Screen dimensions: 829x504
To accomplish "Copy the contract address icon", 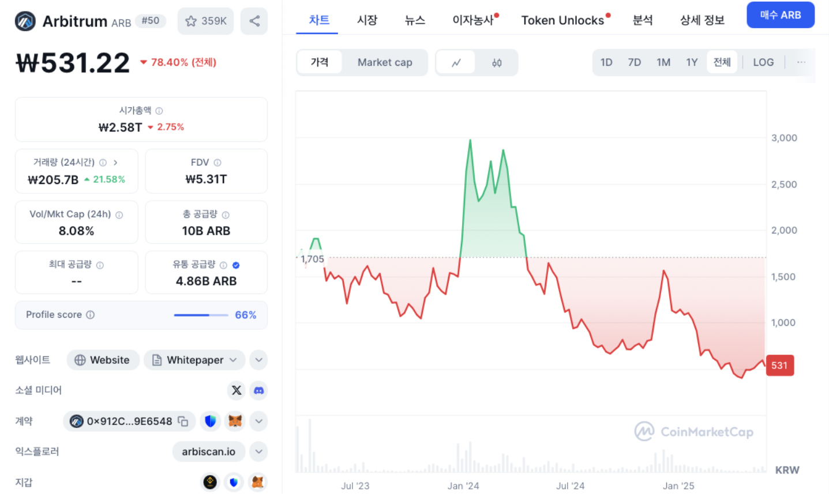I will click(x=183, y=422).
